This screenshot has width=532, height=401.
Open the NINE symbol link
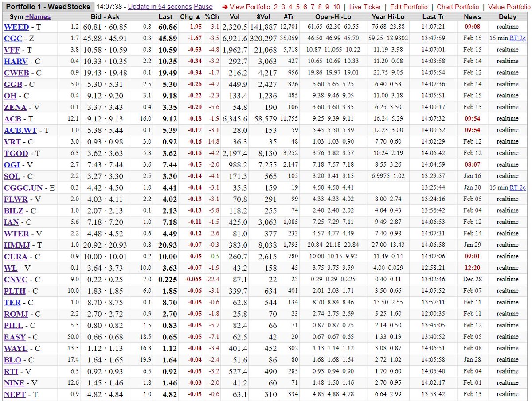pos(14,383)
